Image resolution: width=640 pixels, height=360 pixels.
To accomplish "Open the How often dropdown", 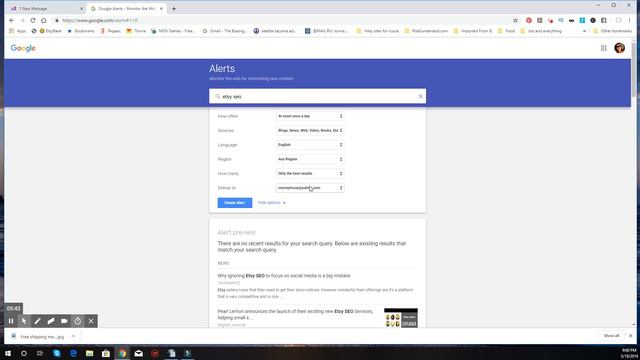I will click(x=310, y=116).
